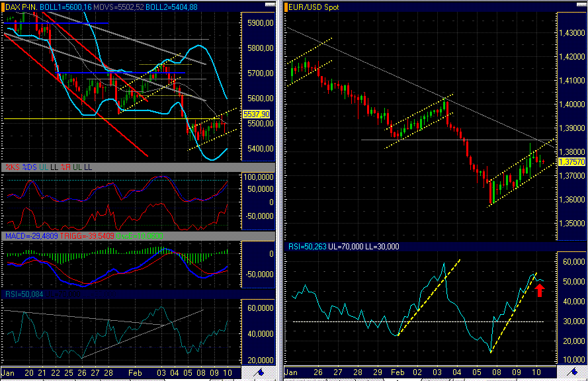The height and width of the screenshot is (381, 588).
Task: Click the UL=70,000 label in EUR/USD RSI header
Action: (346, 247)
